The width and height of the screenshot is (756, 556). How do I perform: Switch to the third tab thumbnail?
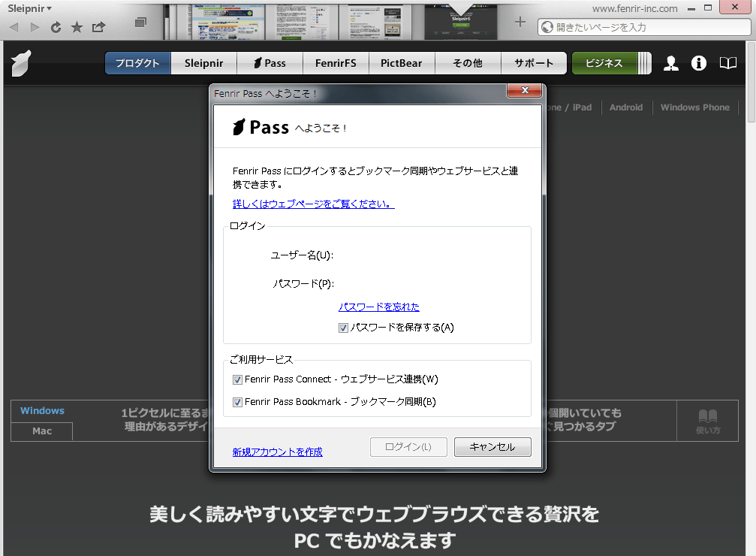375,23
